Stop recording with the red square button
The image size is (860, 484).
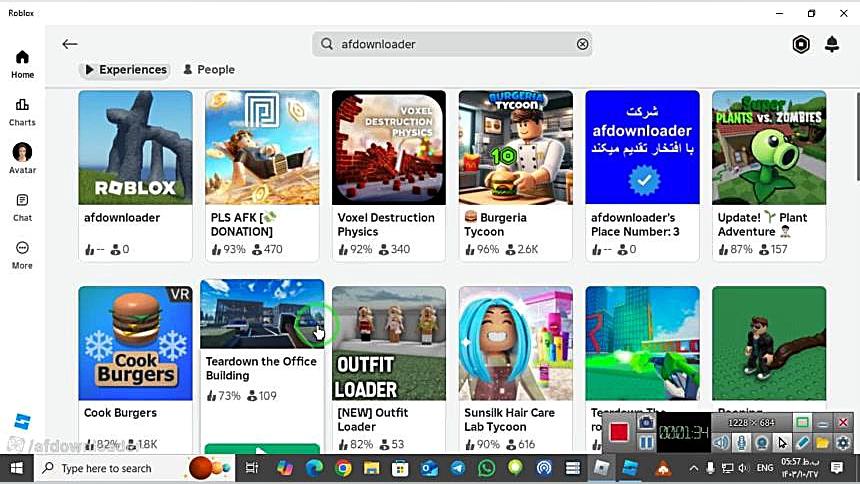click(x=619, y=432)
